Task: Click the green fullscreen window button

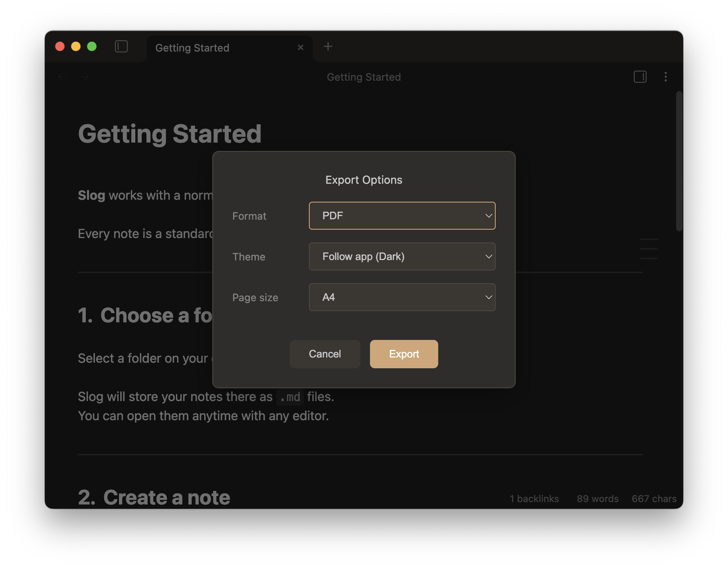Action: coord(92,47)
